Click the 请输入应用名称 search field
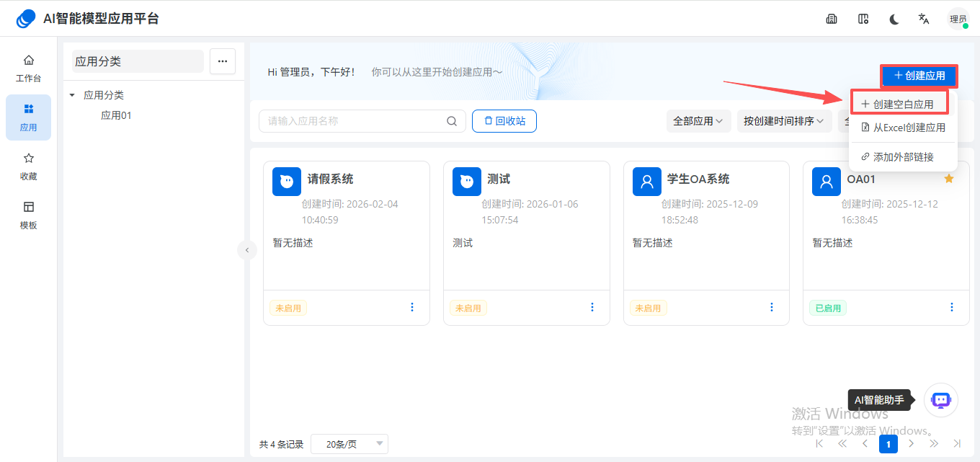The height and width of the screenshot is (462, 980). coord(353,121)
